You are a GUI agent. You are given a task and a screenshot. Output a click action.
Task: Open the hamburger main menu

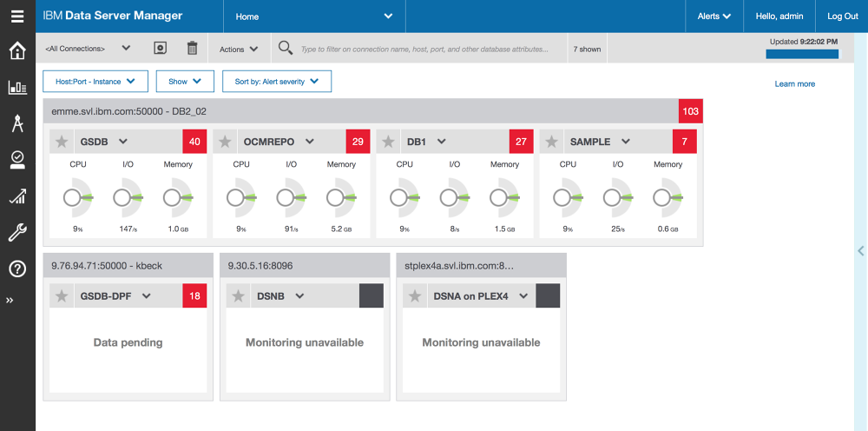(x=17, y=16)
